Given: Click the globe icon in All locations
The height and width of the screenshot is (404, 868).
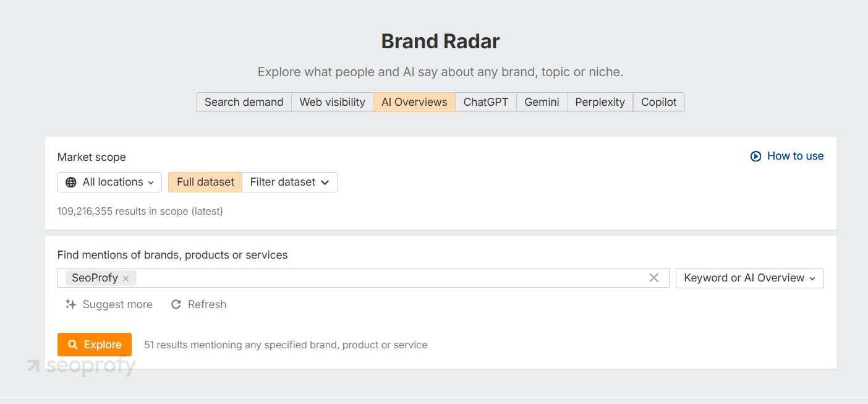Looking at the screenshot, I should pyautogui.click(x=71, y=183).
